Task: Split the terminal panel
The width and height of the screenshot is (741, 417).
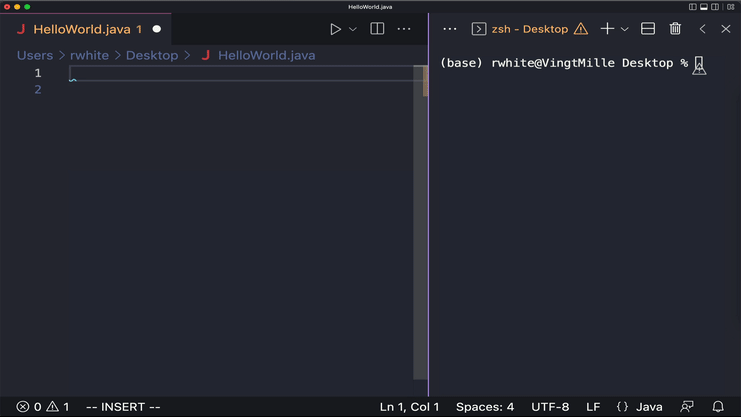Action: (x=648, y=29)
